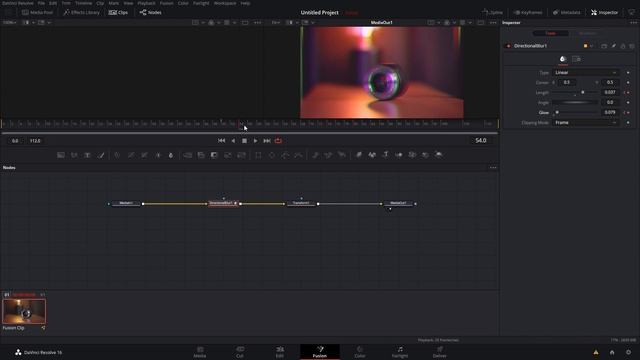The width and height of the screenshot is (640, 360).
Task: Add a Brightness Contrast node from toolbar
Action: 158,155
